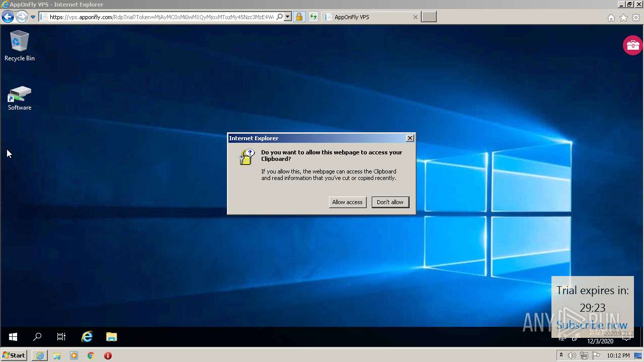
Task: Open the red shield taskbar icon
Action: 108,355
